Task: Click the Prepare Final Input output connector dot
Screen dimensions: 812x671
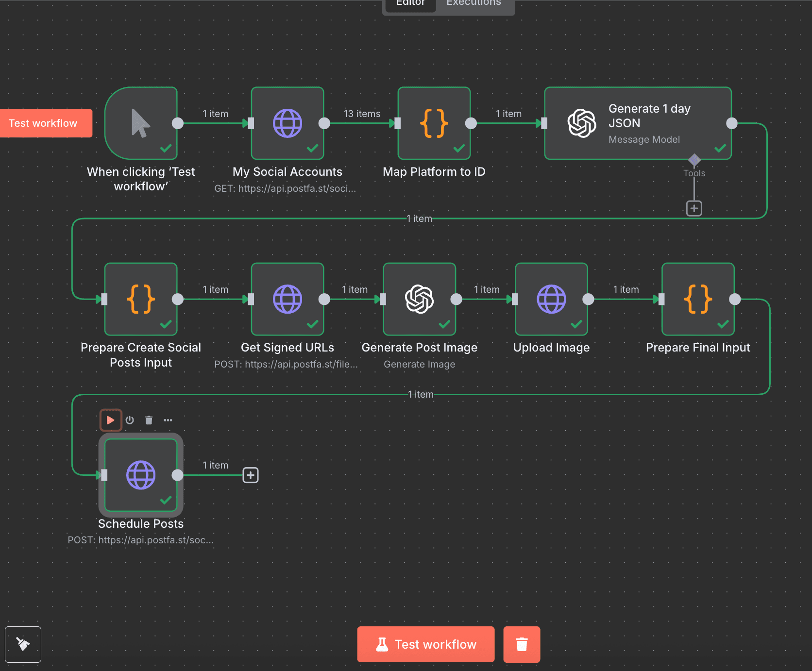Action: point(735,299)
